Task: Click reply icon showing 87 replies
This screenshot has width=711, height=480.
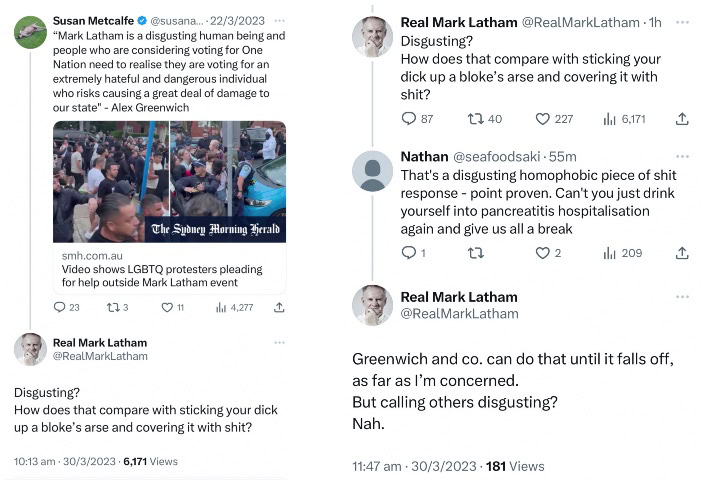Action: [x=408, y=119]
